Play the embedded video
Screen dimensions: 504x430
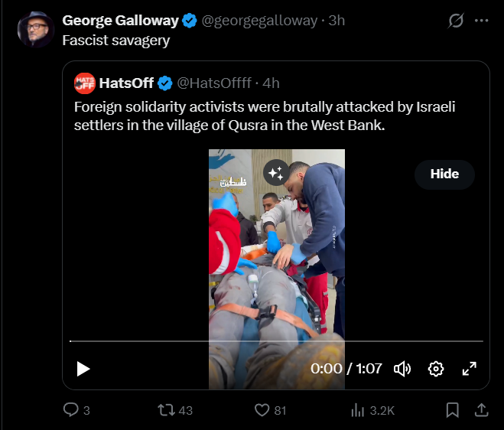pyautogui.click(x=83, y=369)
